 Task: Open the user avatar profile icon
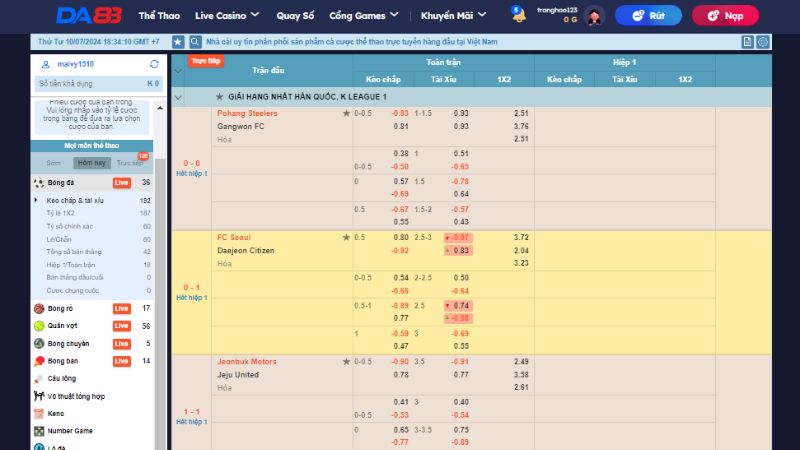pos(594,15)
